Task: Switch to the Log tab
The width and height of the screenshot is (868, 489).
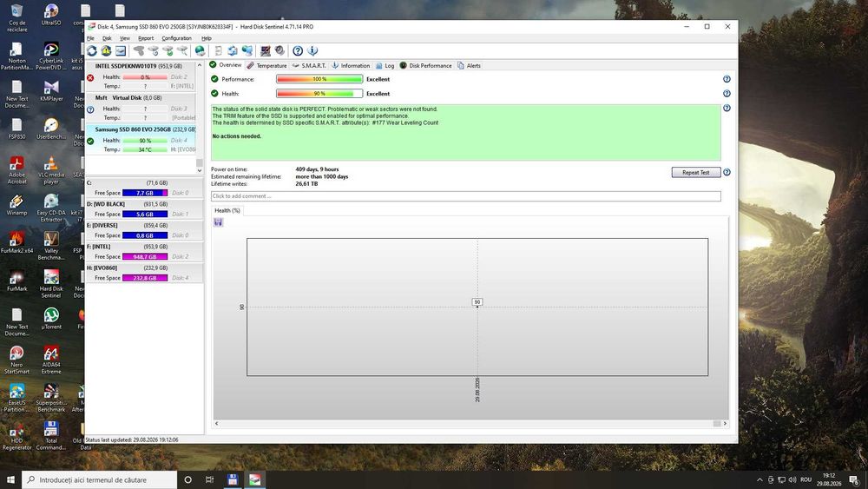Action: pyautogui.click(x=385, y=65)
